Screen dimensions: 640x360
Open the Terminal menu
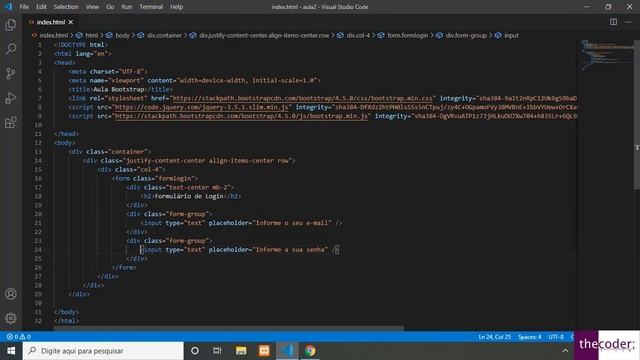[151, 7]
